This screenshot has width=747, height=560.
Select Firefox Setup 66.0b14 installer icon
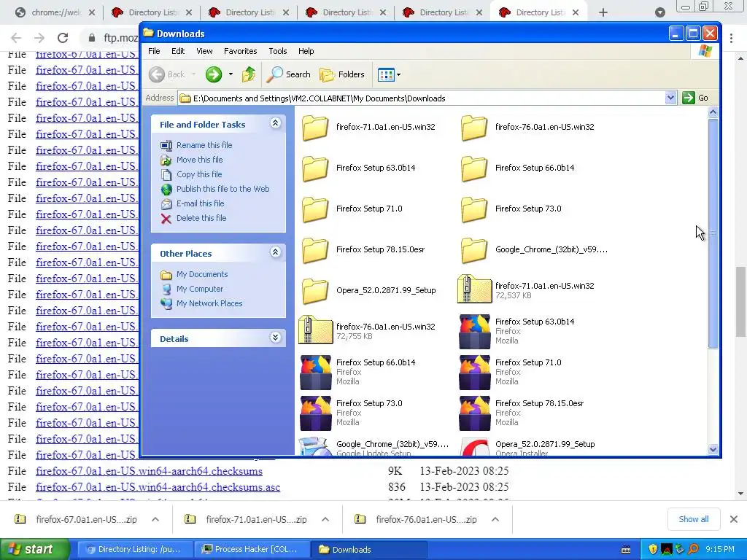coord(315,373)
